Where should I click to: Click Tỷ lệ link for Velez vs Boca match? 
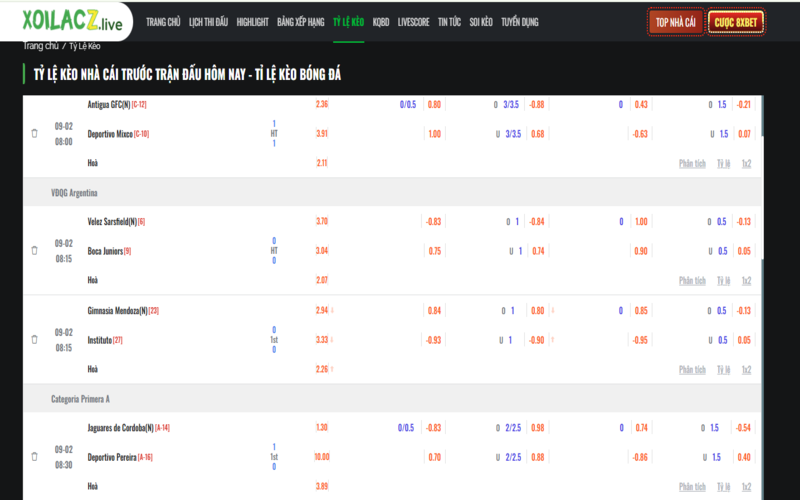(722, 280)
